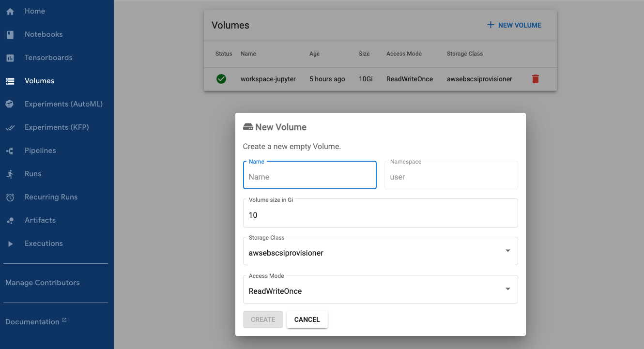Delete workspace-jupyter volume with the trash icon
Viewport: 644px width, 349px height.
536,79
